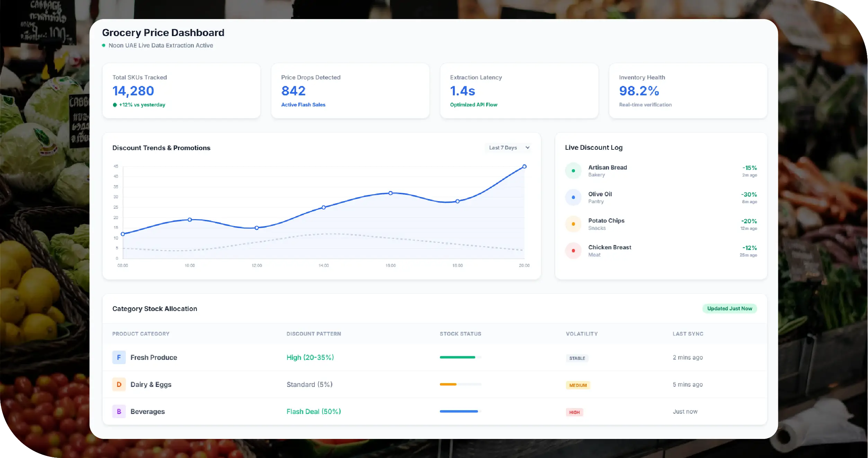Click the blue Olive Oil dot icon
This screenshot has height=458, width=868.
[573, 198]
